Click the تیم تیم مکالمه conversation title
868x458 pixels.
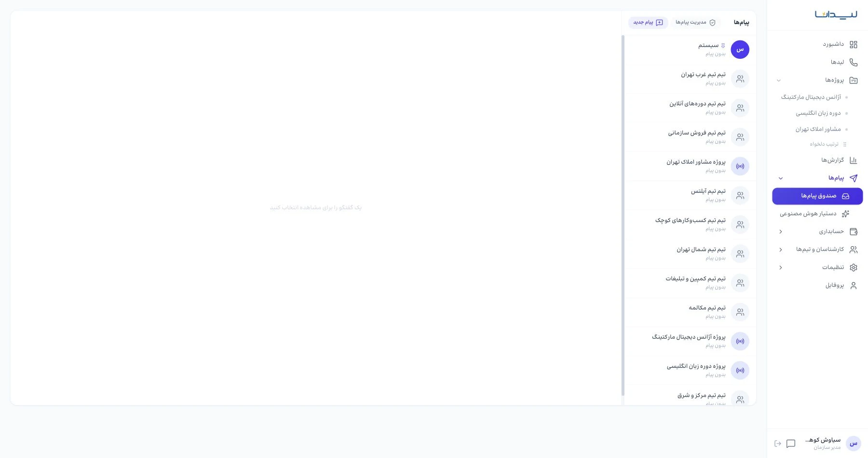707,308
